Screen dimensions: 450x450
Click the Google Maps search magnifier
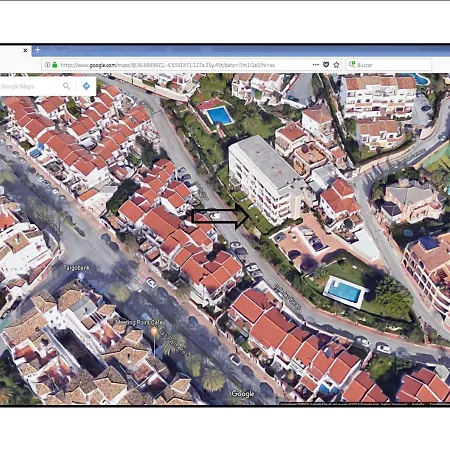pyautogui.click(x=66, y=86)
